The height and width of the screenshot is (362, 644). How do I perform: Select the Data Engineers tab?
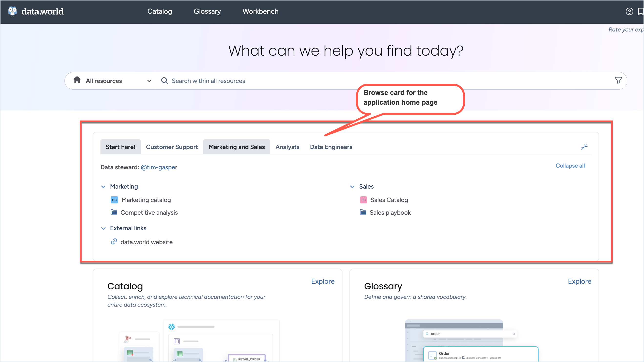331,147
